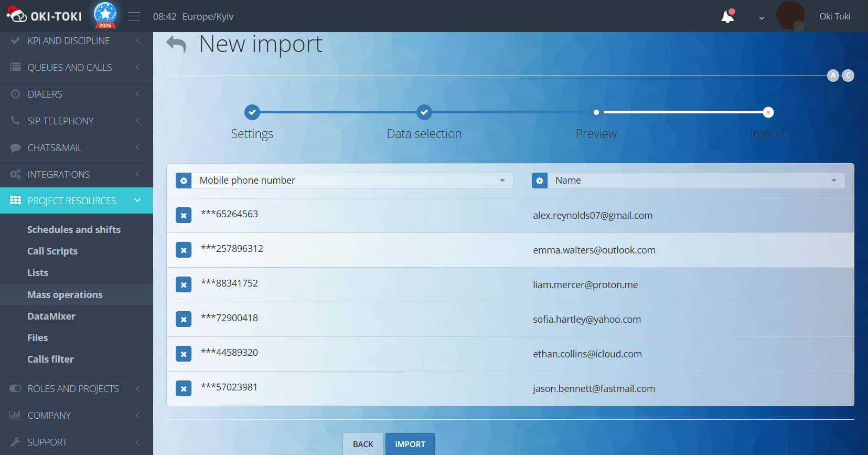Click the 2026 star badge icon
The width and height of the screenshot is (868, 455).
pos(105,15)
